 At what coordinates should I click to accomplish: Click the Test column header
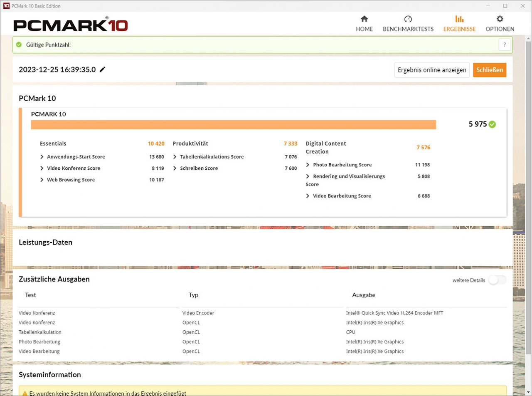tap(30, 295)
